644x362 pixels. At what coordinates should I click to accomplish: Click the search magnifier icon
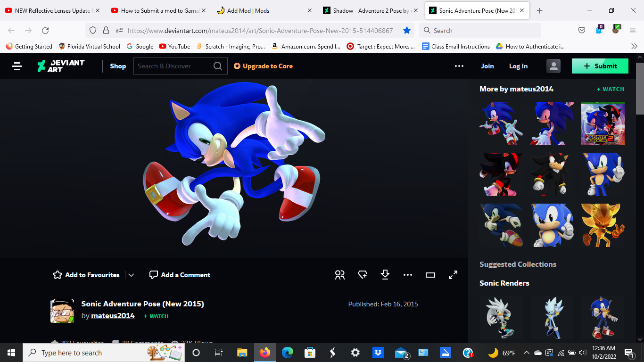(217, 66)
